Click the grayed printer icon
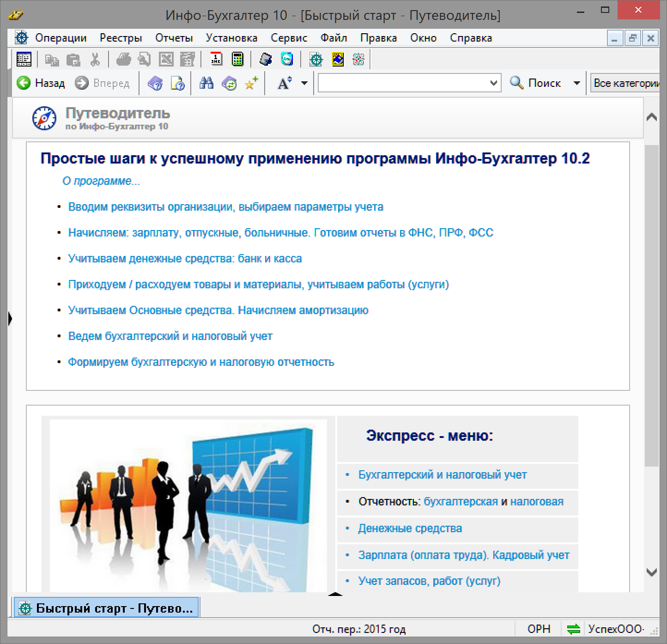The width and height of the screenshot is (667, 644). pos(123,59)
